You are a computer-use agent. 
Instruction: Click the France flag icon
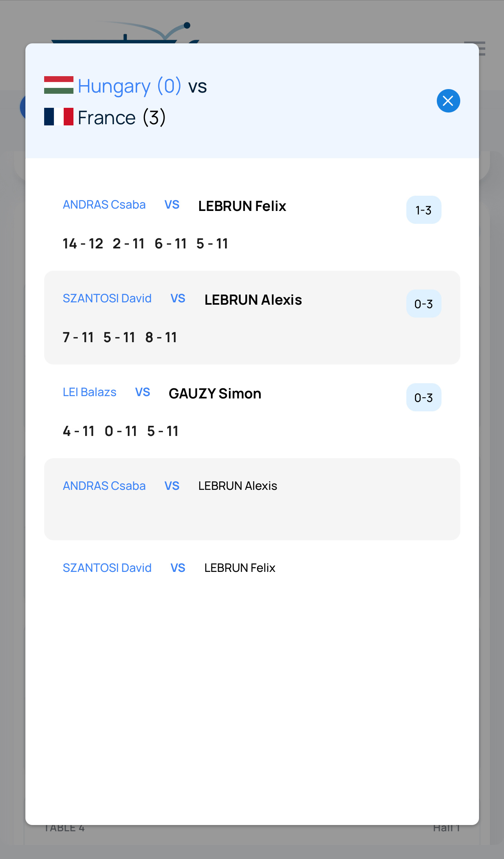pos(59,116)
